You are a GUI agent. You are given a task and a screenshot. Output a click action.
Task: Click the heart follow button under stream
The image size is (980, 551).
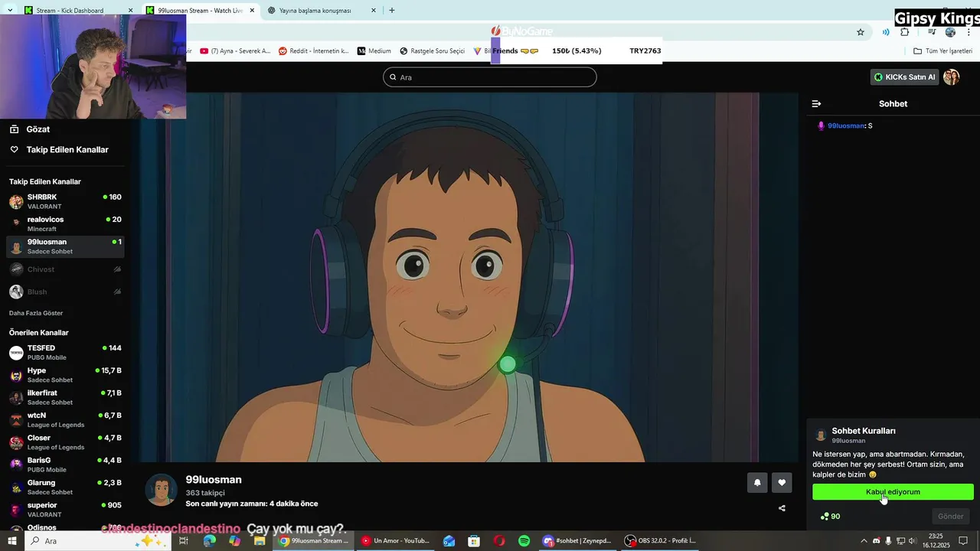coord(782,482)
